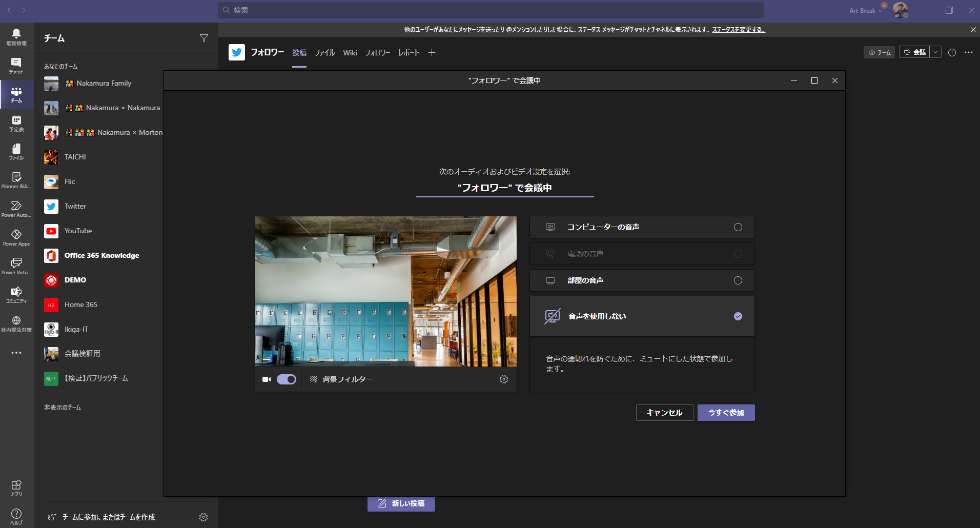Open the device settings gear in the video preview
980x528 pixels.
pos(504,379)
